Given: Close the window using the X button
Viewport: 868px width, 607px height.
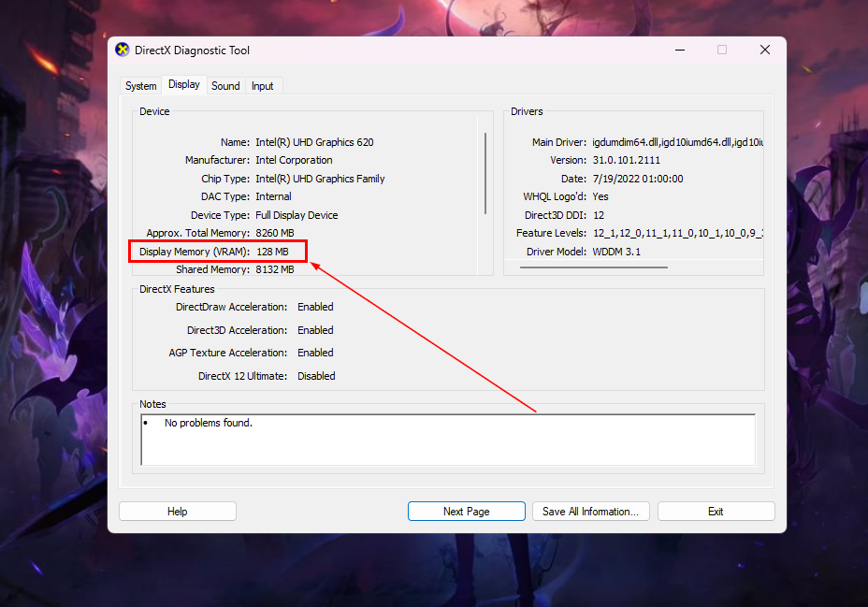Looking at the screenshot, I should point(765,51).
